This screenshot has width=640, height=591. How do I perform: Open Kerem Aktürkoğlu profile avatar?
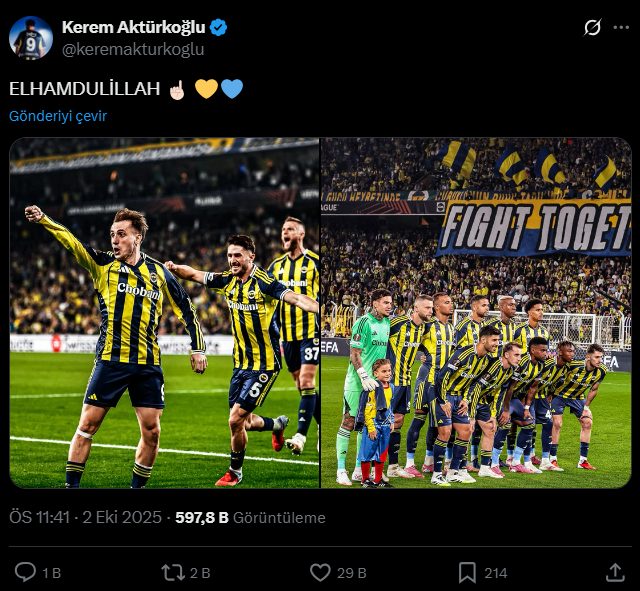tap(31, 38)
